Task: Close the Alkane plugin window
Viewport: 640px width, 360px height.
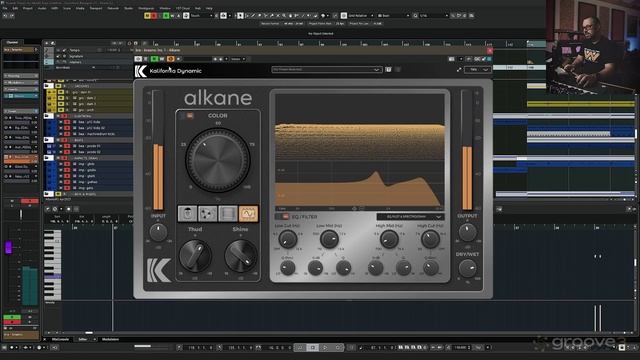Action: coord(490,50)
